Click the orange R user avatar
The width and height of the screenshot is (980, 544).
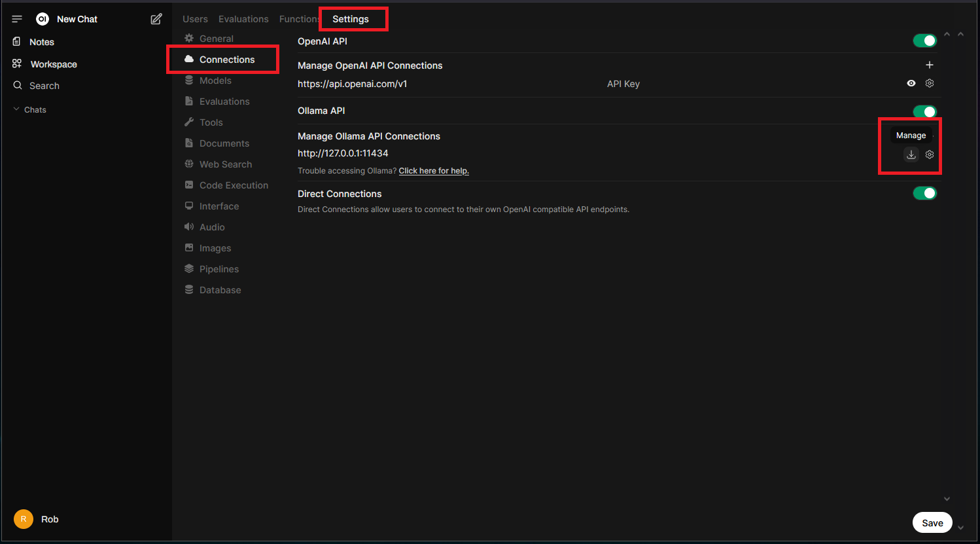[24, 519]
